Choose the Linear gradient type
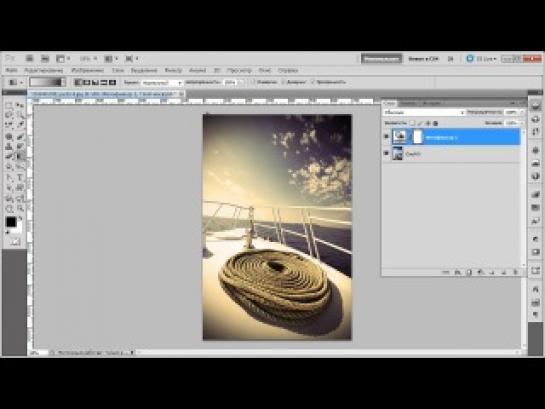545x409 pixels. (x=78, y=82)
